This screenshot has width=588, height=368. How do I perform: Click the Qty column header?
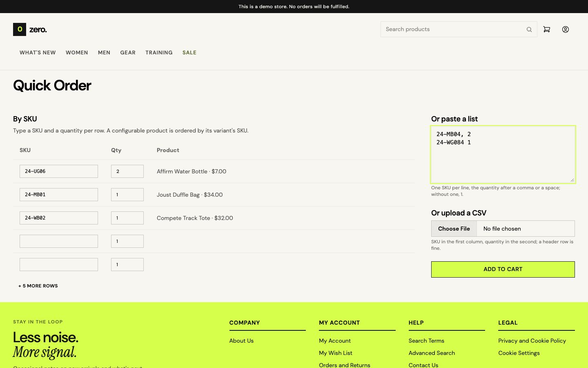[116, 150]
